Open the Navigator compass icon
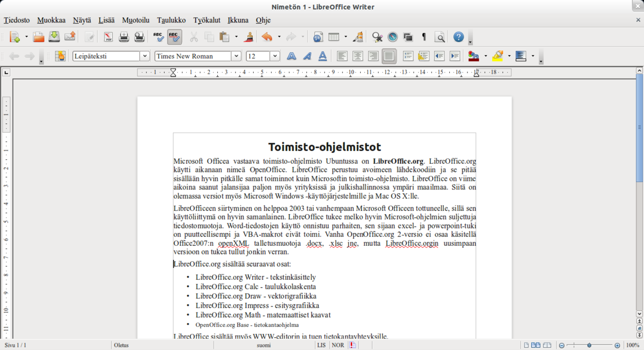 click(393, 37)
